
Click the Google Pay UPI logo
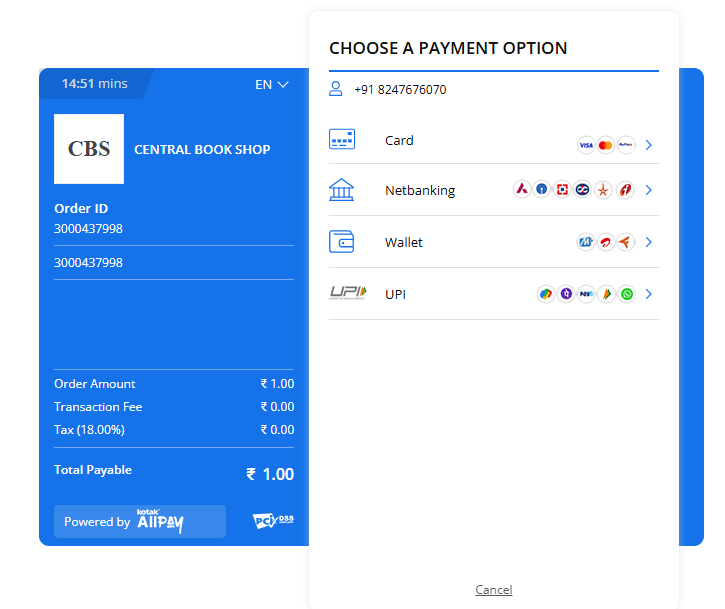[x=546, y=294]
